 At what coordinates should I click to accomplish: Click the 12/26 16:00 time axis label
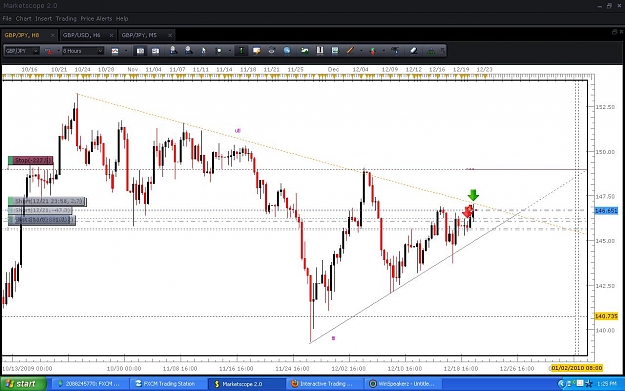[x=517, y=368]
